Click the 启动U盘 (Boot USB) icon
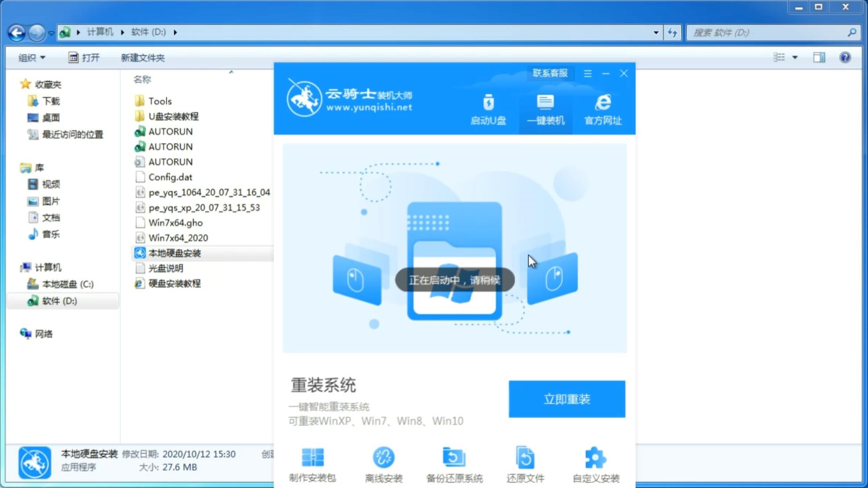The height and width of the screenshot is (488, 868). pyautogui.click(x=488, y=109)
